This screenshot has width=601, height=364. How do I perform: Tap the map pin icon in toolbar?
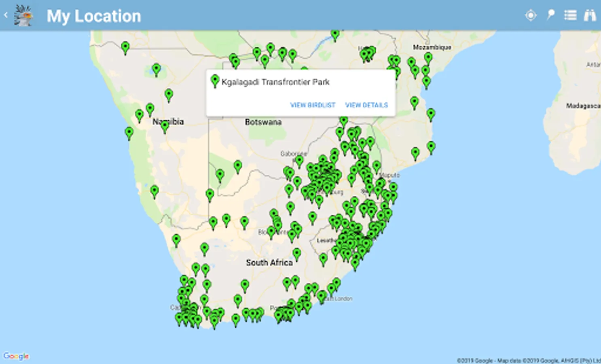[550, 15]
